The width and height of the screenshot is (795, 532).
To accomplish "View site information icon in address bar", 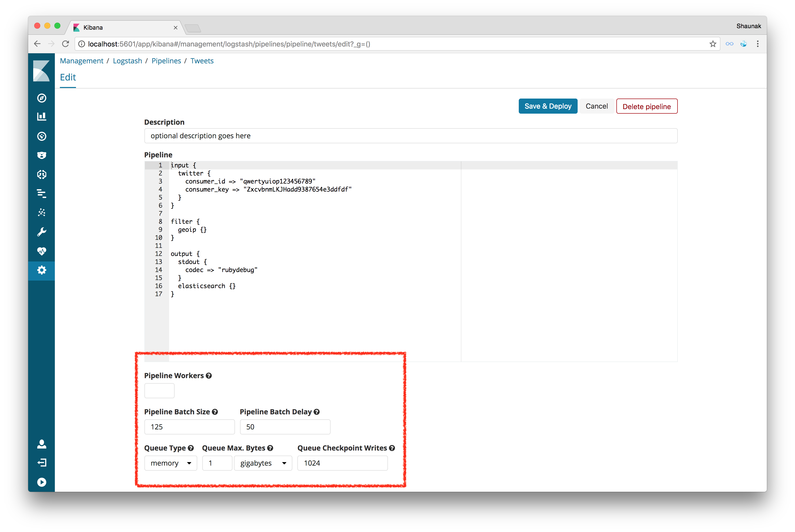I will (82, 44).
